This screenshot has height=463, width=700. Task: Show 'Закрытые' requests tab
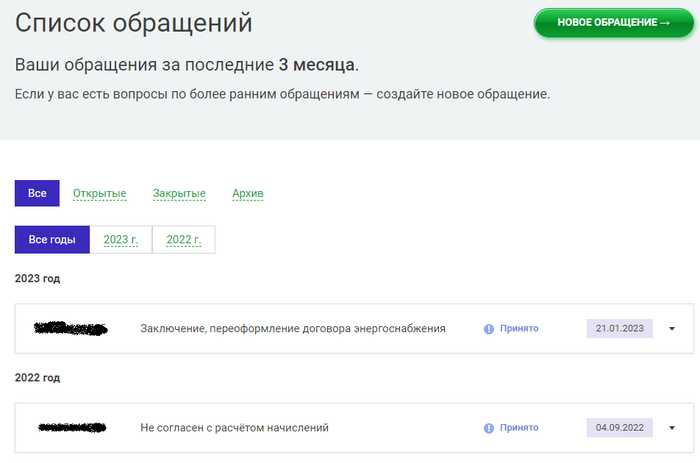click(x=179, y=193)
